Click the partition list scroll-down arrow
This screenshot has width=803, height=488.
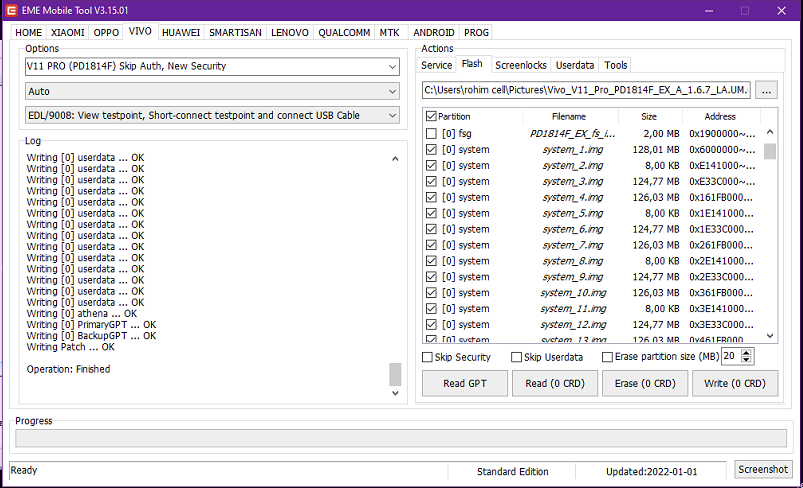point(770,338)
